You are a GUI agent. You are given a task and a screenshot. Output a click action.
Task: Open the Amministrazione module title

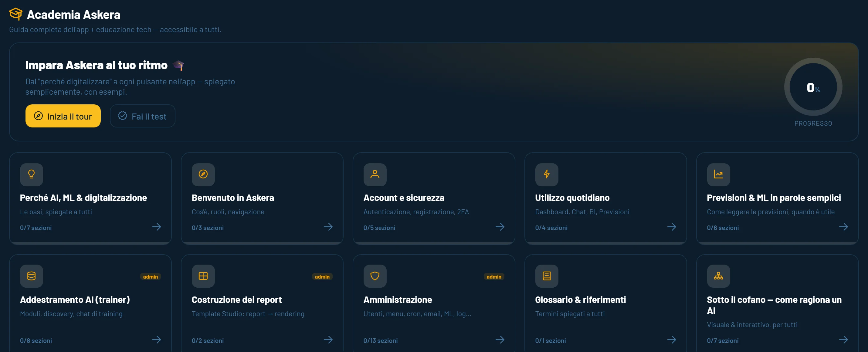[x=398, y=300]
